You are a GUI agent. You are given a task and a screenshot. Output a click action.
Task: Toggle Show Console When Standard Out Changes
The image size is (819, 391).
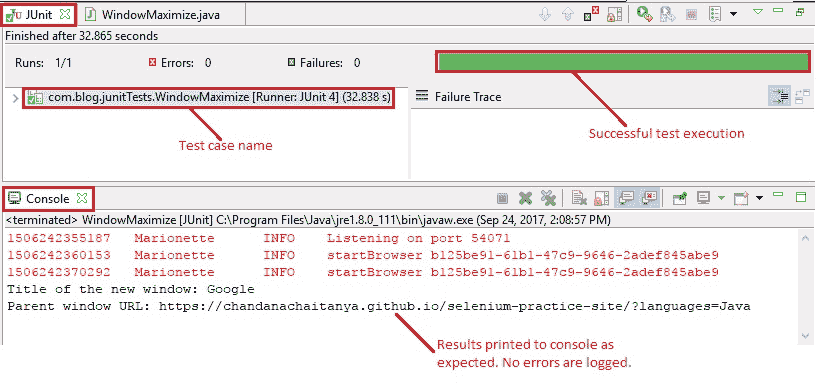click(626, 198)
